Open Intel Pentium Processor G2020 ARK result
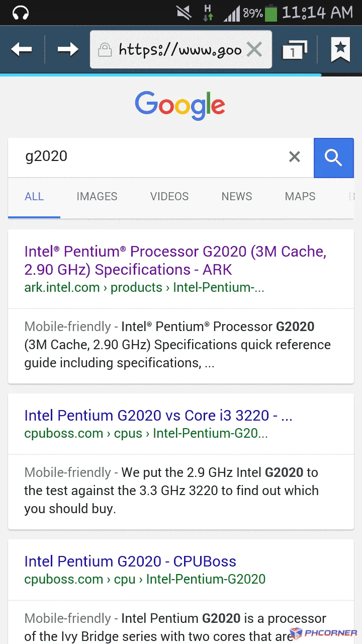 tap(175, 261)
